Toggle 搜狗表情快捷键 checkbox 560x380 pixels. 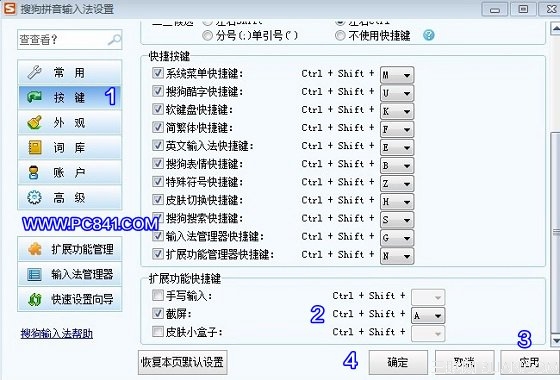point(158,163)
